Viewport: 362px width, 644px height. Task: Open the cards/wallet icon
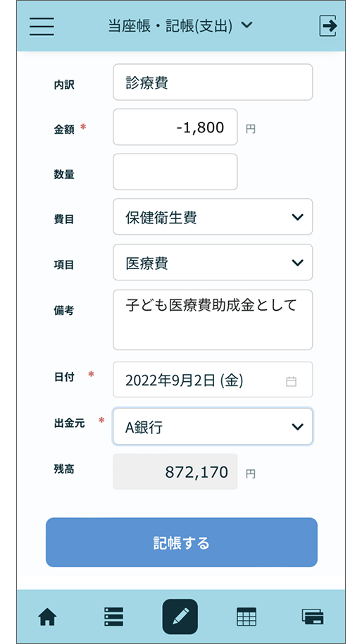(x=313, y=617)
